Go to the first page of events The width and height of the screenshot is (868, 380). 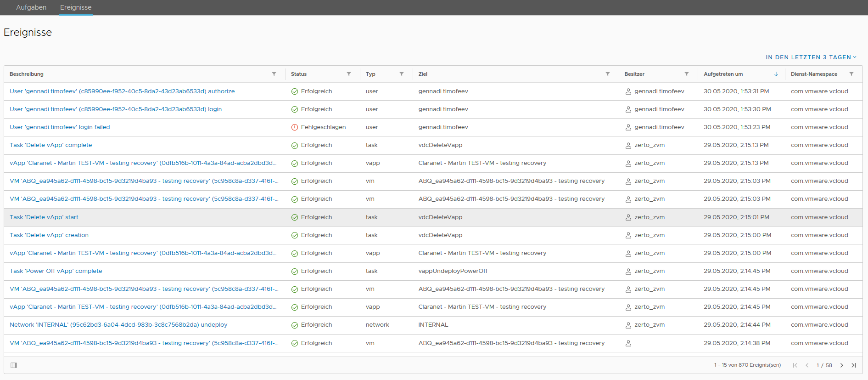pos(795,365)
